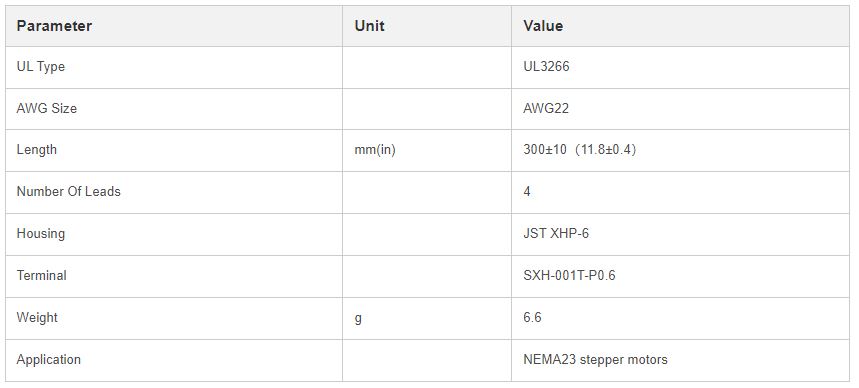The image size is (859, 388).
Task: Select the Terminal row label
Action: coord(42,276)
